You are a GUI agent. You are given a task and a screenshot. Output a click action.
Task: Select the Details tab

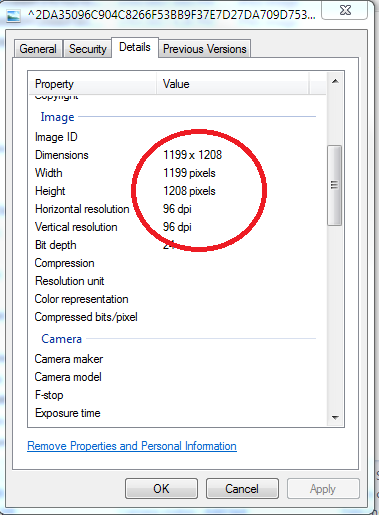[x=135, y=47]
